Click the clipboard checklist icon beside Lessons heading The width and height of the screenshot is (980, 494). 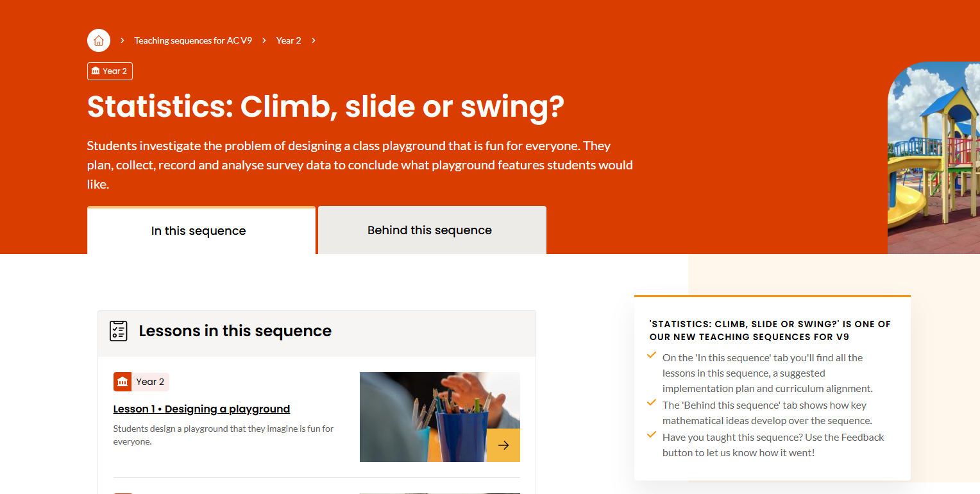tap(119, 331)
